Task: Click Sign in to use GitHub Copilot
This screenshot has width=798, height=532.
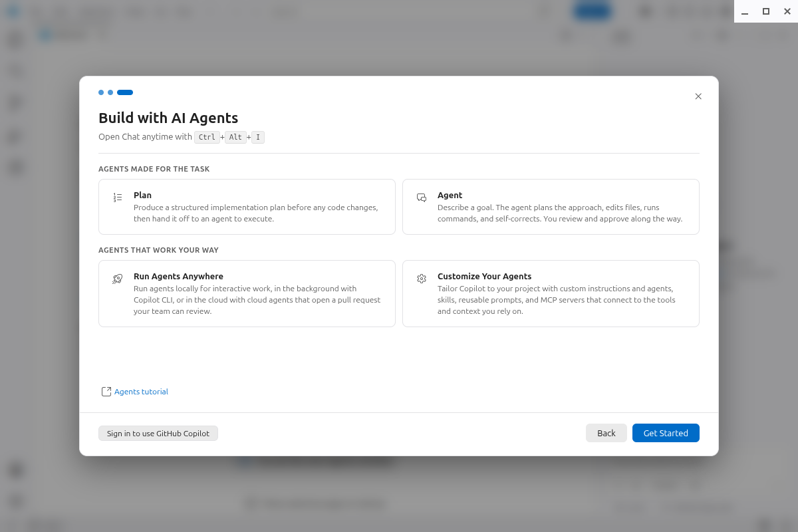Action: [x=158, y=434]
